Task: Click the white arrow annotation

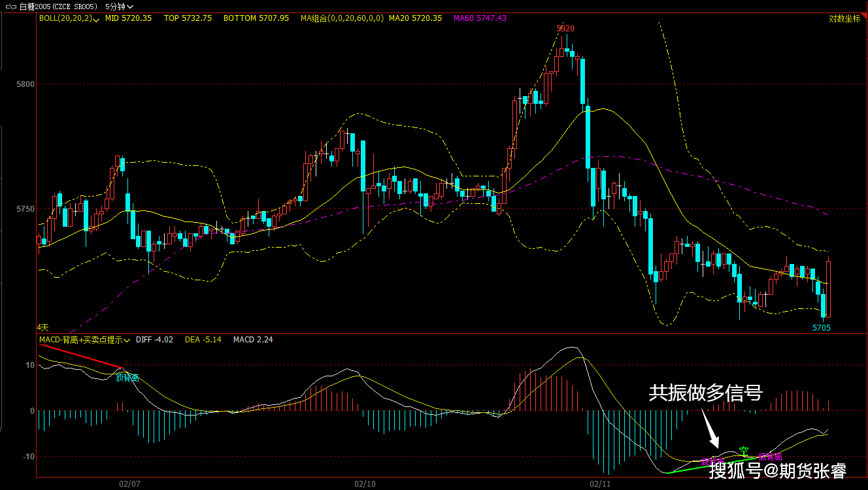Action: pos(710,431)
